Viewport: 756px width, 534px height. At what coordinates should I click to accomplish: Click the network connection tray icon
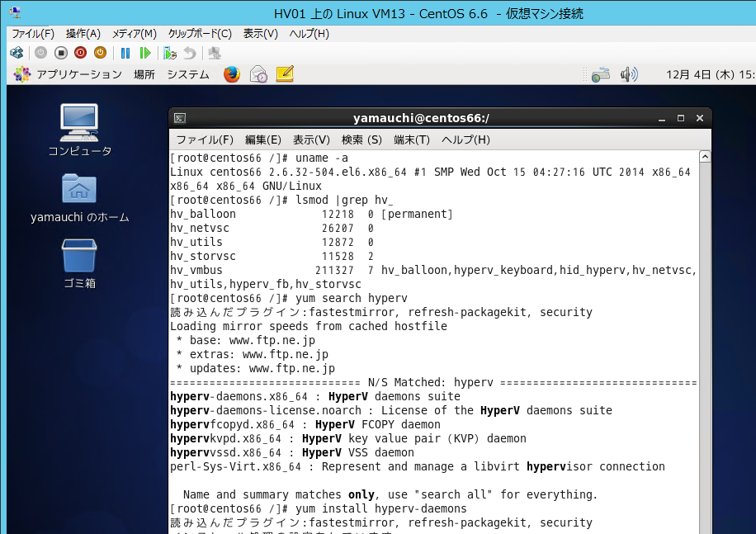click(601, 75)
